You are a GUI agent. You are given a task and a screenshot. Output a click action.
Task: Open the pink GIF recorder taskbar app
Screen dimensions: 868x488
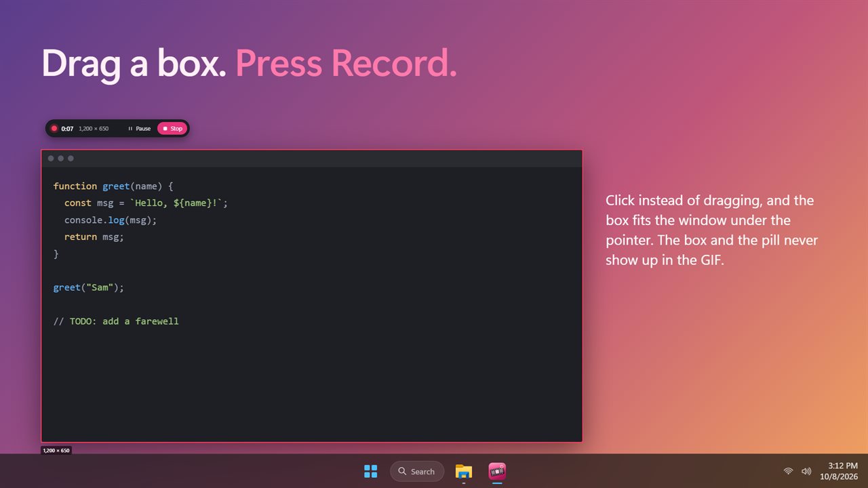(x=497, y=471)
